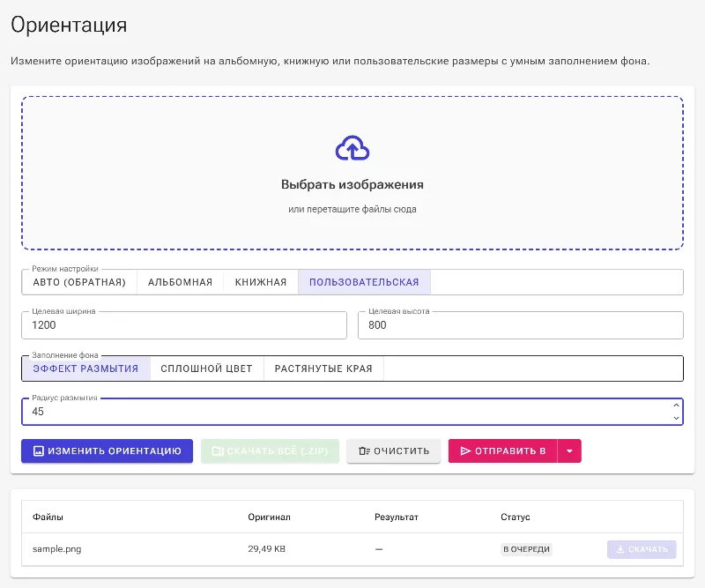Click 'Выбрать изображения' upload text
Image resolution: width=705 pixels, height=588 pixels.
click(x=352, y=184)
